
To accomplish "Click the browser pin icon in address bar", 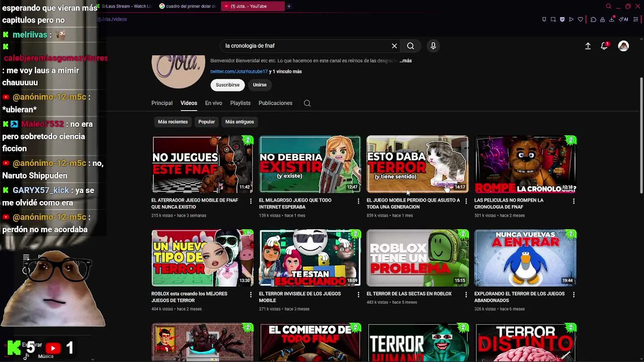I will [544, 20].
